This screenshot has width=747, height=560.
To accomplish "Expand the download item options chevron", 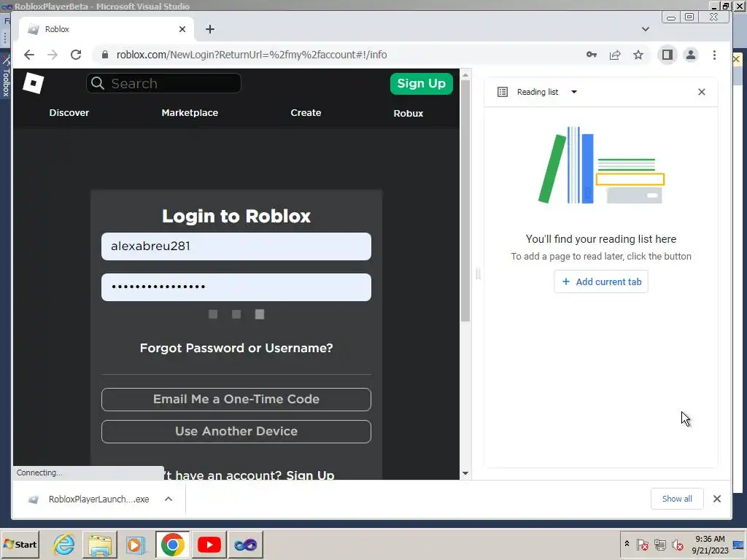I will (169, 499).
